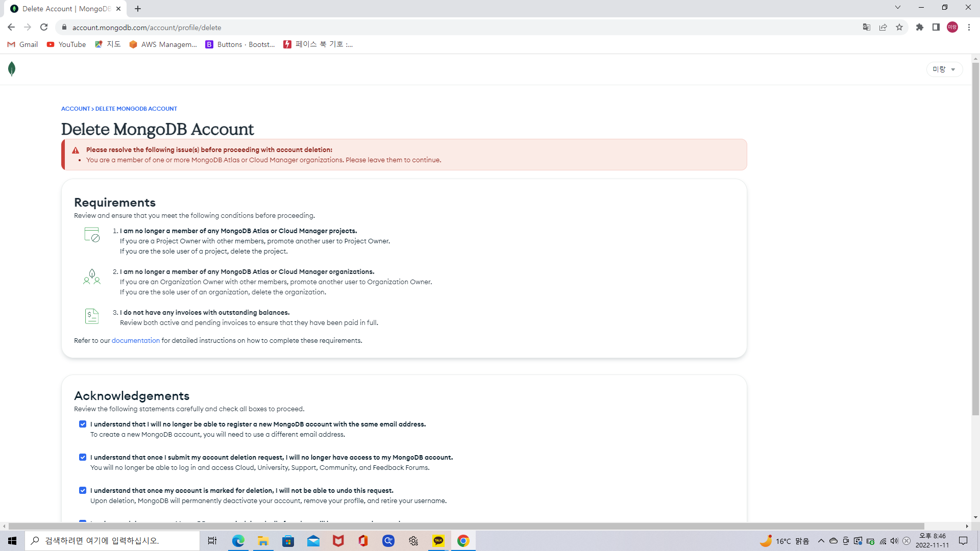The width and height of the screenshot is (980, 551).
Task: Open Windows Start menu
Action: pyautogui.click(x=12, y=541)
